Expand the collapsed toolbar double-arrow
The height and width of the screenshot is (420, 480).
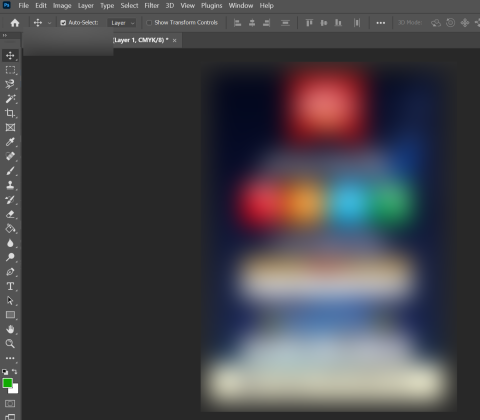[5, 35]
